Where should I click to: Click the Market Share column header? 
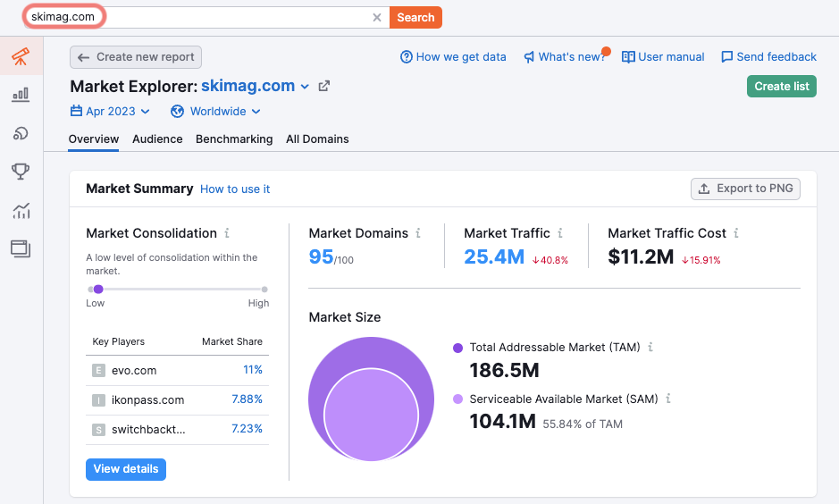point(231,342)
